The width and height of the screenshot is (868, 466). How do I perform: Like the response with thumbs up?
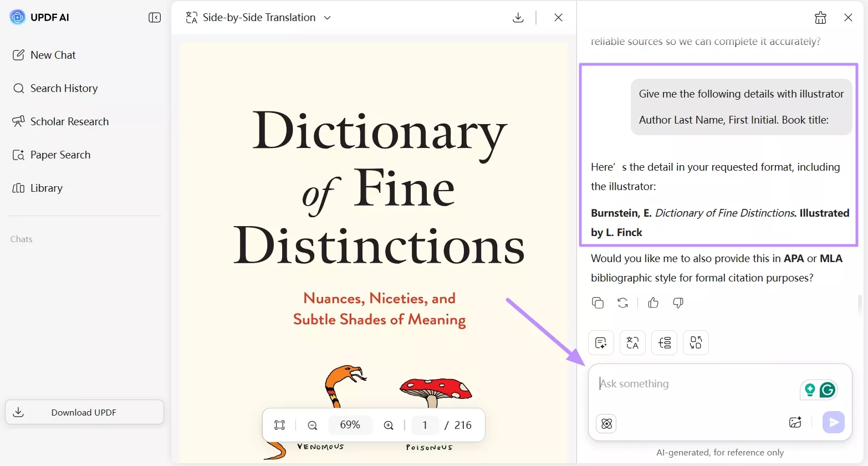coord(653,303)
